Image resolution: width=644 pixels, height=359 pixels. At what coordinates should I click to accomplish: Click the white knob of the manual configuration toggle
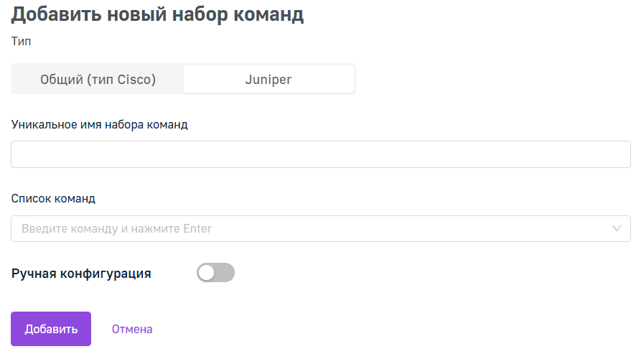coord(206,273)
